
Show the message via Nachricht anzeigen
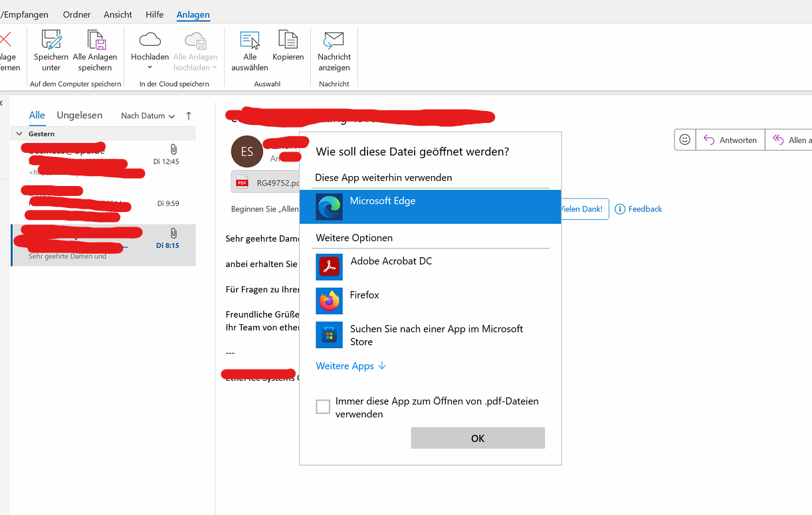pyautogui.click(x=334, y=51)
